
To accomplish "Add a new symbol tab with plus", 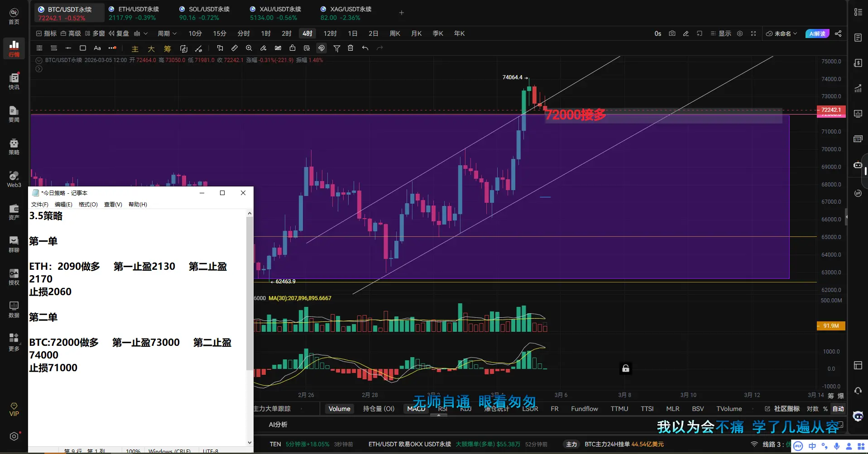I will click(402, 13).
